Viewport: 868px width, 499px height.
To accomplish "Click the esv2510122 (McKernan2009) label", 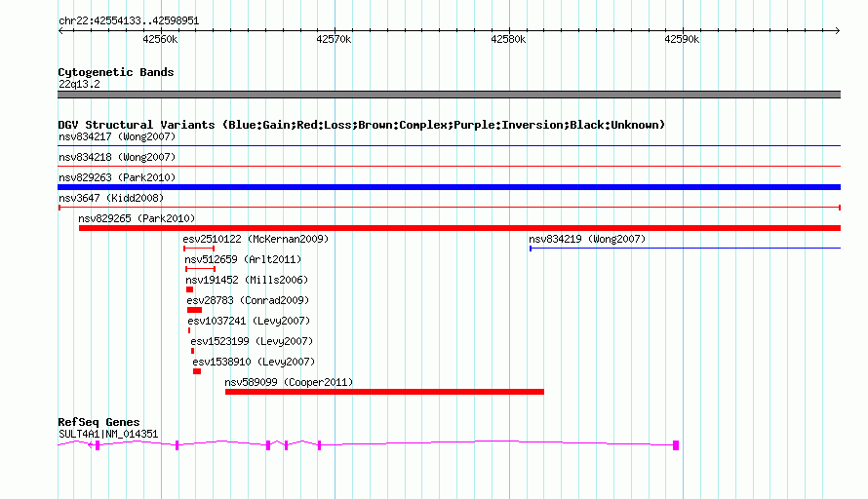I will [x=256, y=239].
